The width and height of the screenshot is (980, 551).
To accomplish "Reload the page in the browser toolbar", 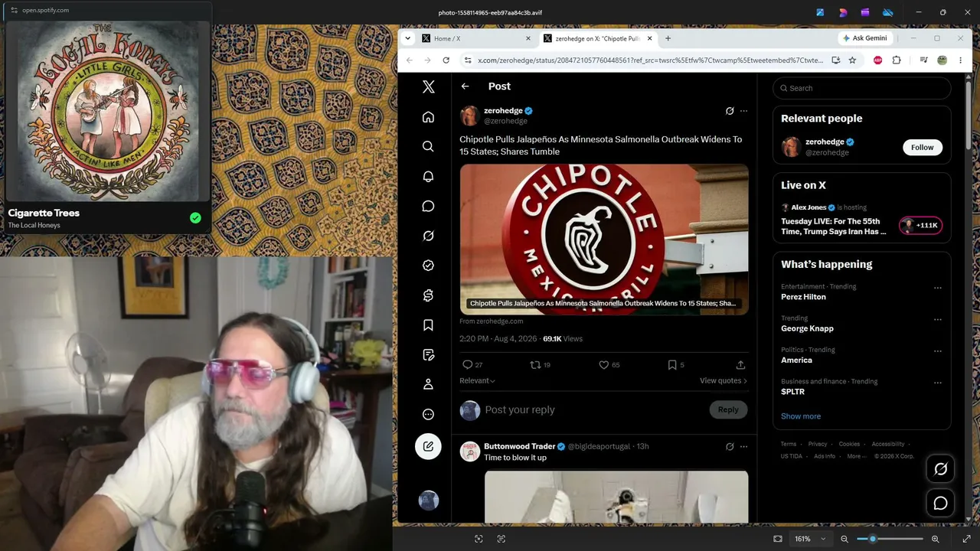I will click(x=446, y=60).
